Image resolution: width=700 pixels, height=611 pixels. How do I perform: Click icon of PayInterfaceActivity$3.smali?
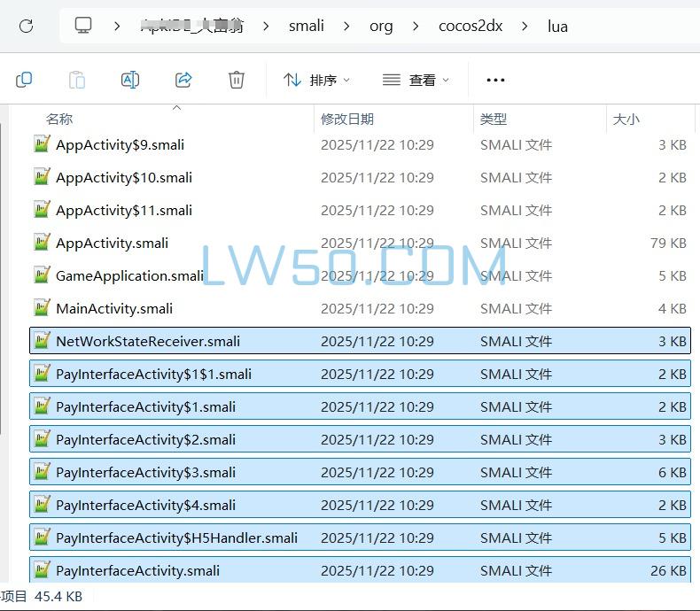pyautogui.click(x=42, y=472)
